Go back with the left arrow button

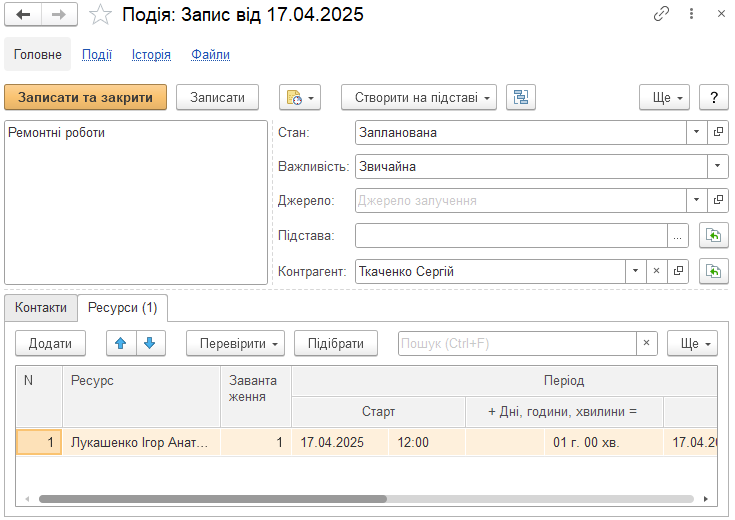(23, 15)
